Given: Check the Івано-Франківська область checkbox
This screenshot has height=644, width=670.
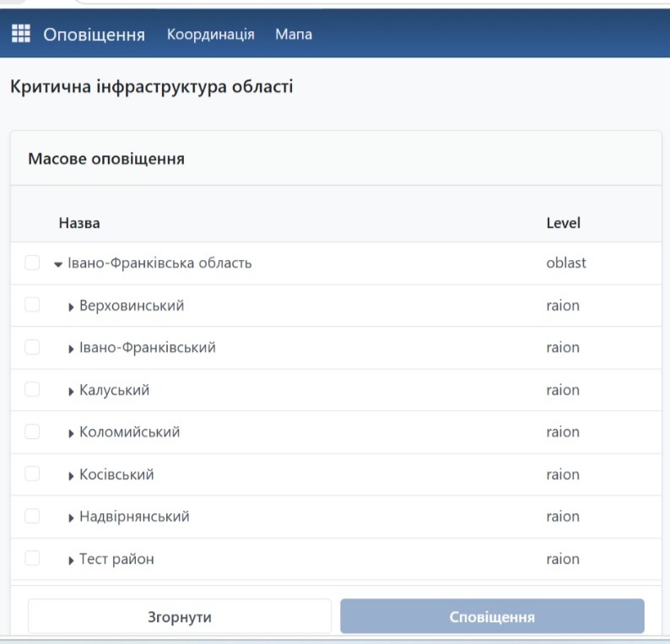Looking at the screenshot, I should (x=32, y=262).
